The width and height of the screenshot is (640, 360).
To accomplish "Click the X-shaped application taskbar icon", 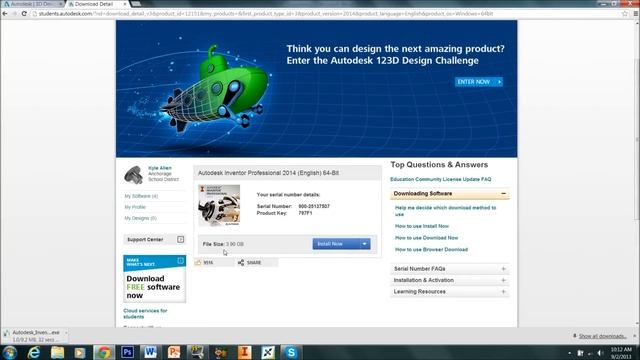I will click(x=268, y=352).
